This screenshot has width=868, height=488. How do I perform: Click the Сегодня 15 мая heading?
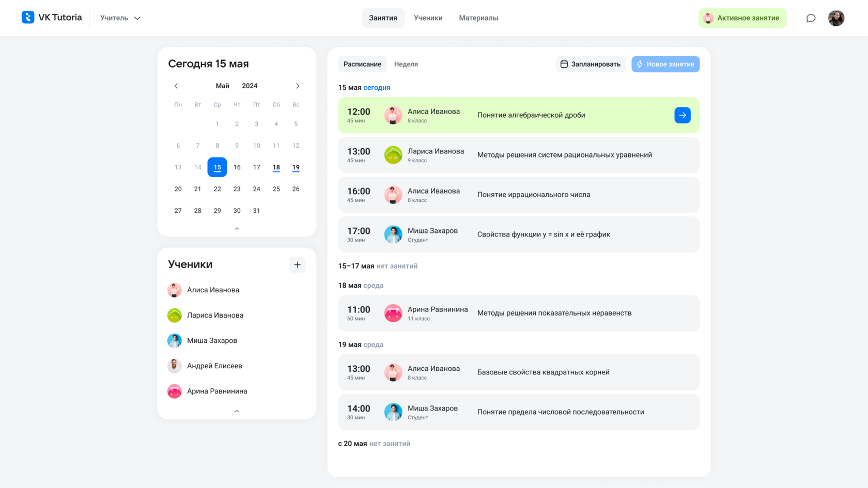[x=208, y=64]
